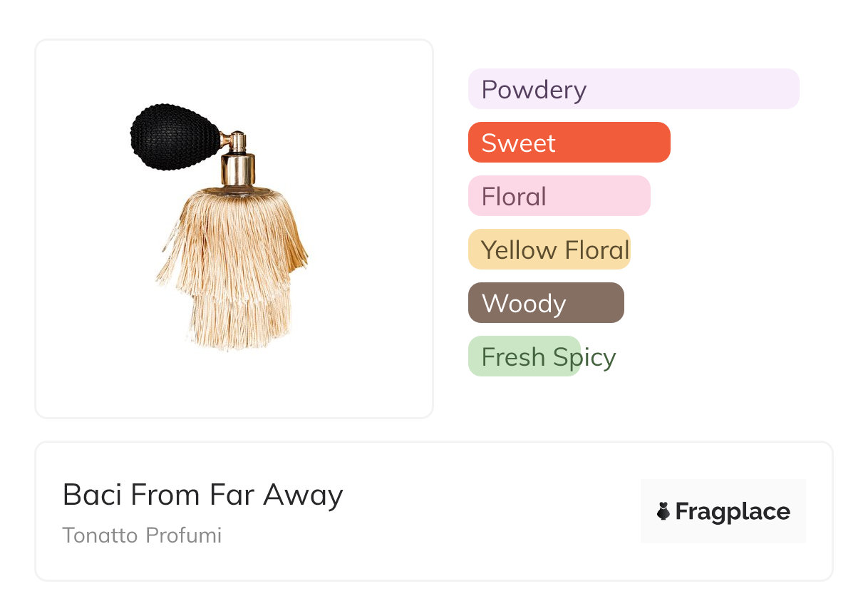This screenshot has height=616, width=868.
Task: Click the Fragplace bottle logo icon
Action: point(663,511)
